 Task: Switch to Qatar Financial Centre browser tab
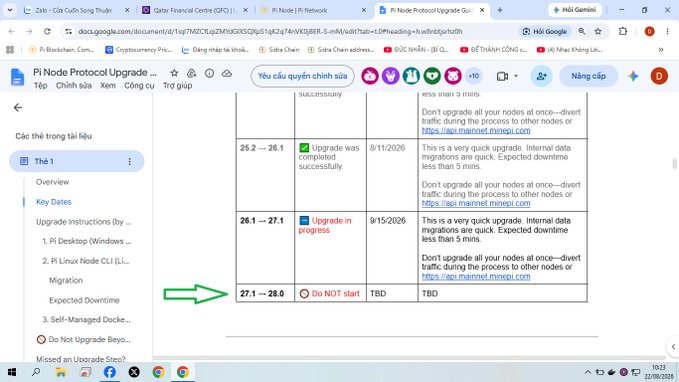point(196,10)
